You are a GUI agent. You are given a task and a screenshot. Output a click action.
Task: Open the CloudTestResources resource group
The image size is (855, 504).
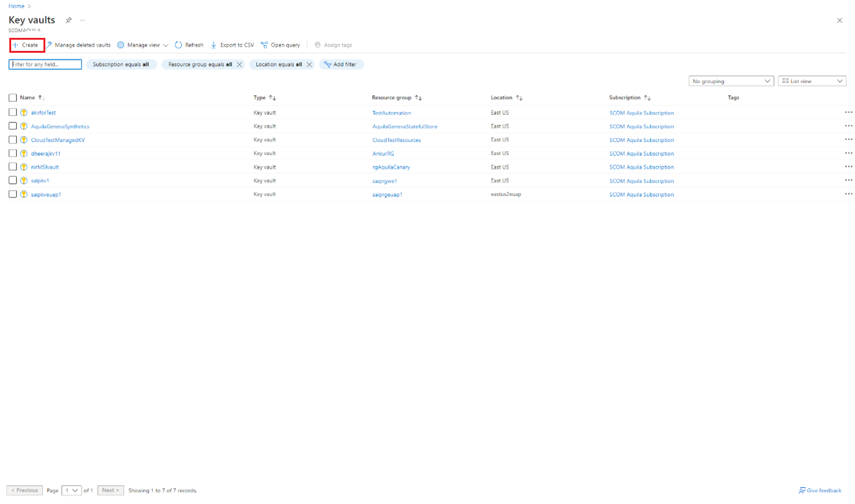tap(397, 140)
